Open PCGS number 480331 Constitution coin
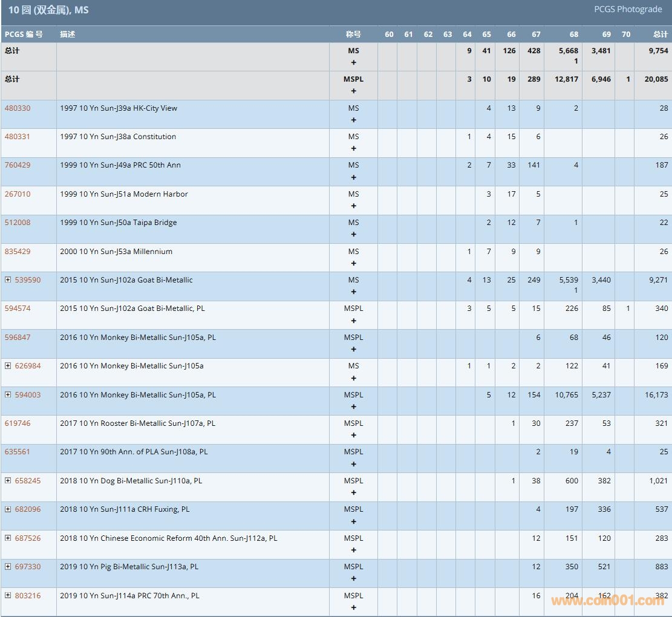Viewport: 672px width, 617px height. [x=18, y=137]
